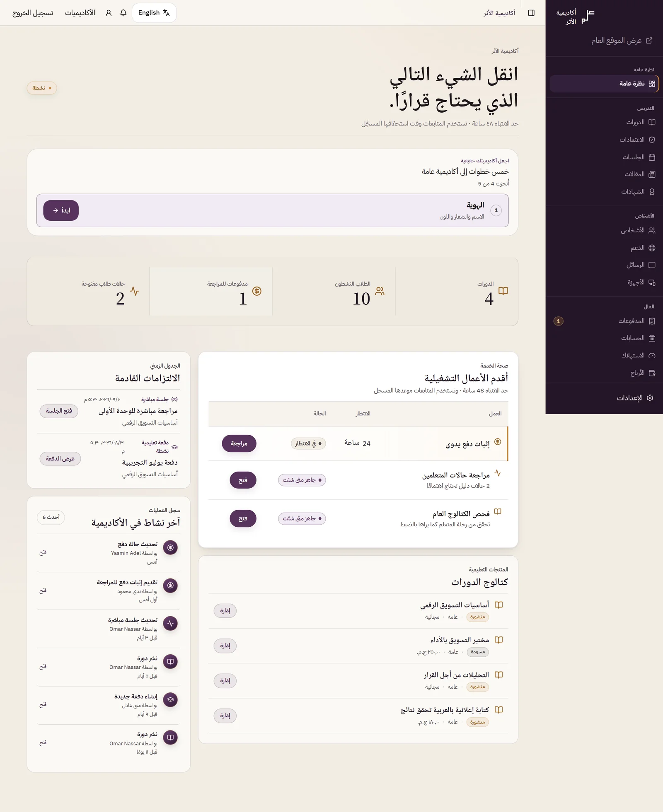Toggle the sidebar panel icon
Viewport: 663px width, 812px height.
531,13
